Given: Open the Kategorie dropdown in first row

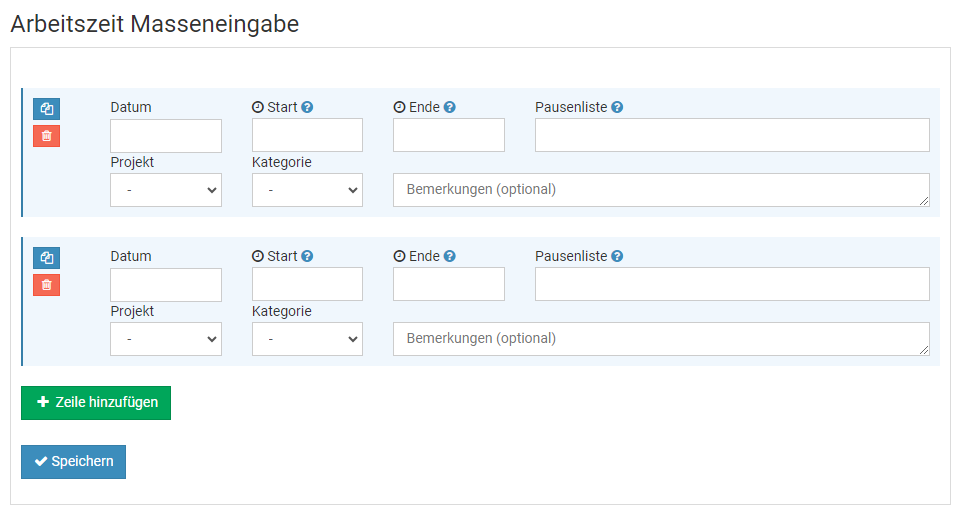Looking at the screenshot, I should [x=307, y=190].
